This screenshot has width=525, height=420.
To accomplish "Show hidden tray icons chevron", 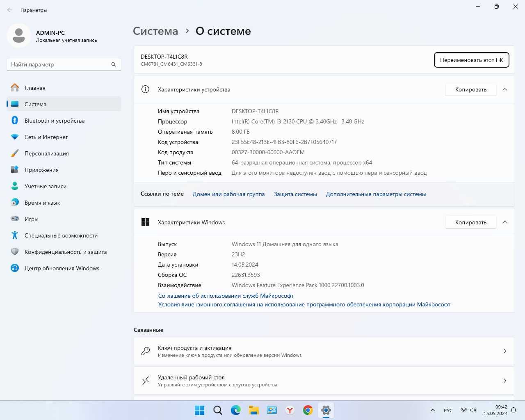I will (432, 410).
